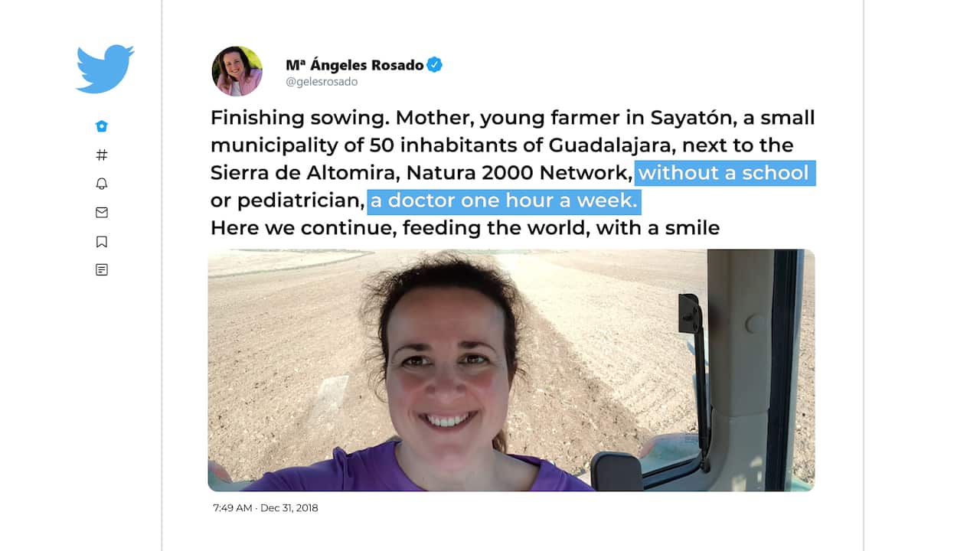Screen dimensions: 980x551
Task: Click highlighted "a doctor one hour a week"
Action: tap(504, 201)
